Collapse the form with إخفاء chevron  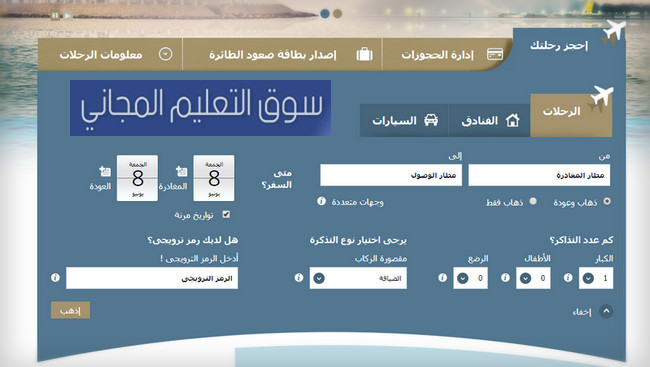point(606,311)
